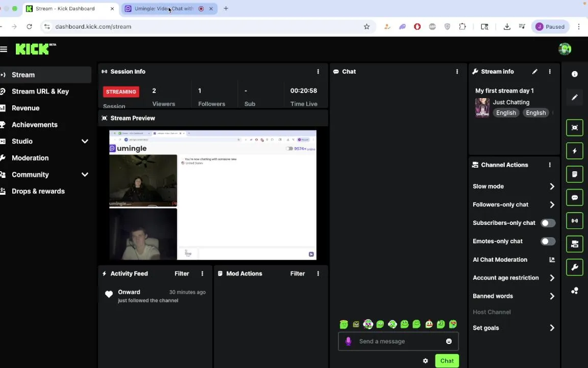Open the Chat panel three-dot menu
Screen dimensions: 588x368
(457, 72)
